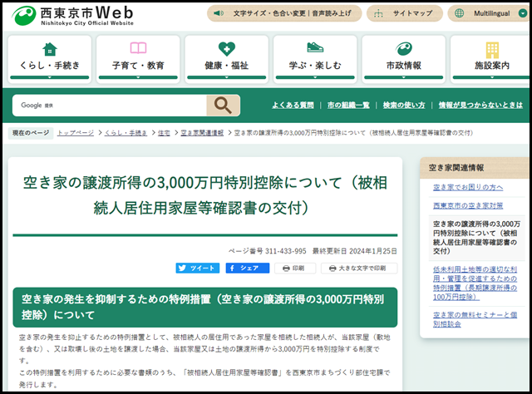Click the Multilingual button label
The width and height of the screenshot is (532, 394).
click(491, 13)
